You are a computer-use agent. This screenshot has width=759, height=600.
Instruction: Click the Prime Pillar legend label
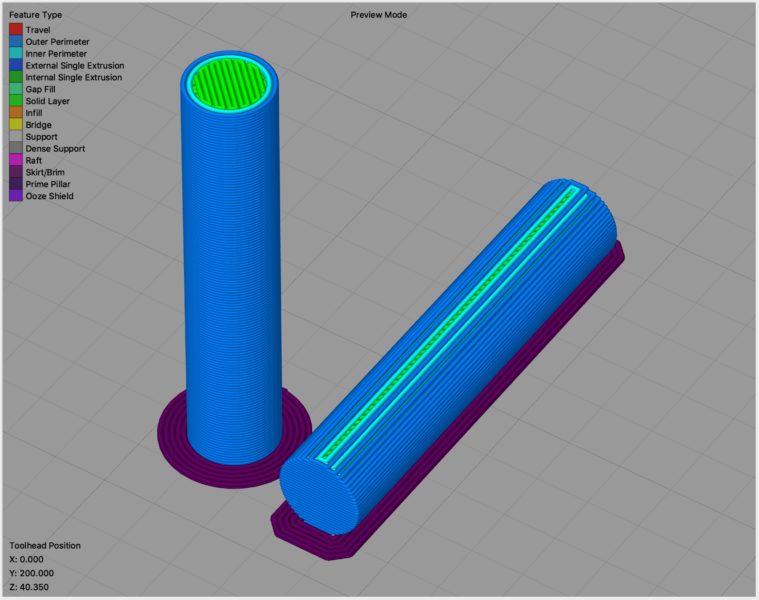[48, 184]
